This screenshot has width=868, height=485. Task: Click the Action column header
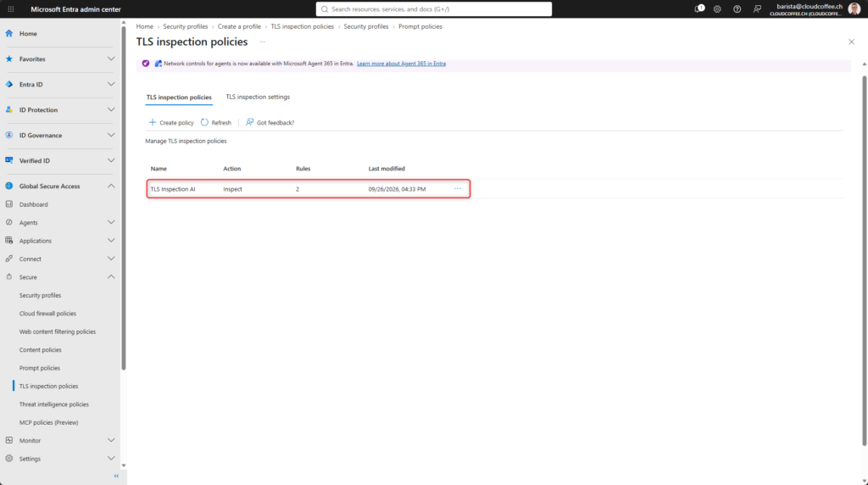tap(232, 169)
